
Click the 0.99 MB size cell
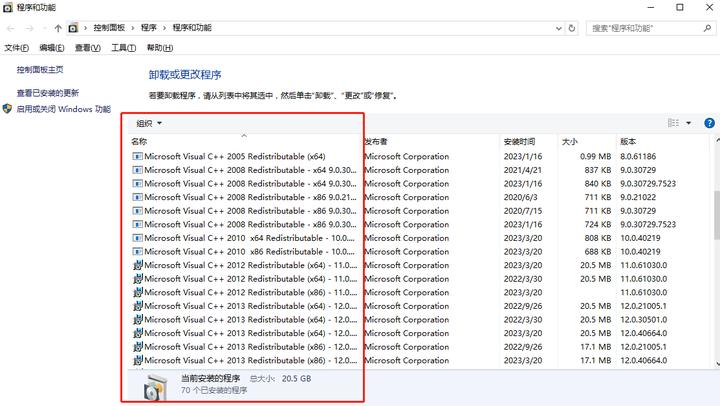[595, 157]
